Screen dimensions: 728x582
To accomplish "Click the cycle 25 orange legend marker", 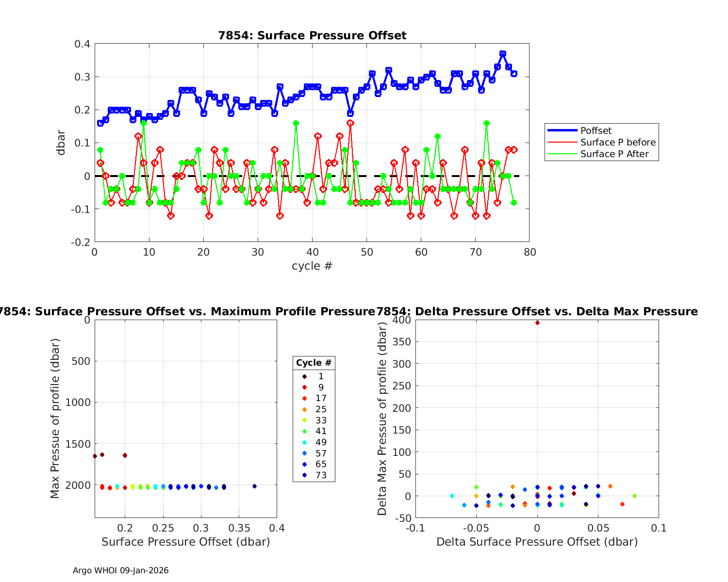I will pyautogui.click(x=304, y=409).
